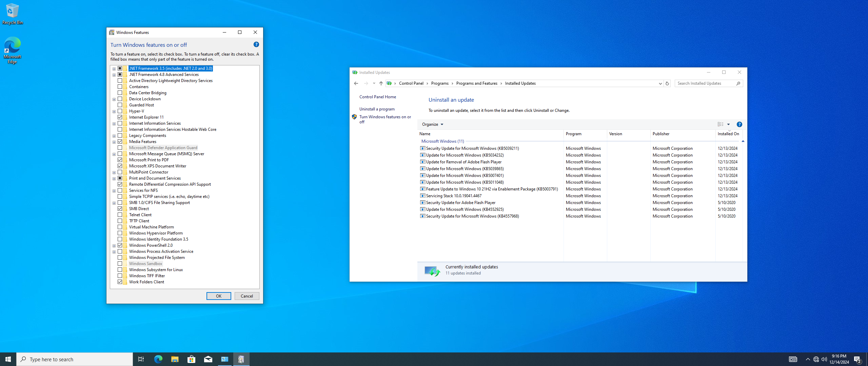Screen dimensions: 868x366
Task: Click the back arrow in Installed Updates window
Action: click(356, 83)
